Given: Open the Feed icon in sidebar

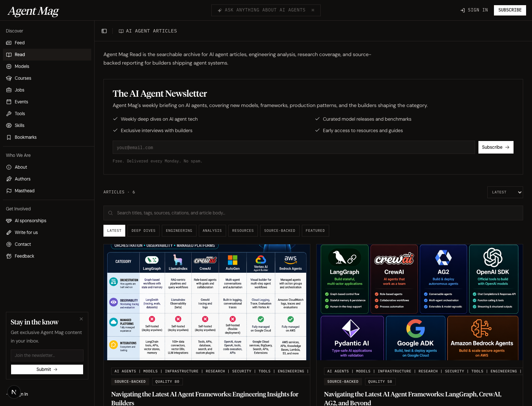Looking at the screenshot, I should 9,43.
